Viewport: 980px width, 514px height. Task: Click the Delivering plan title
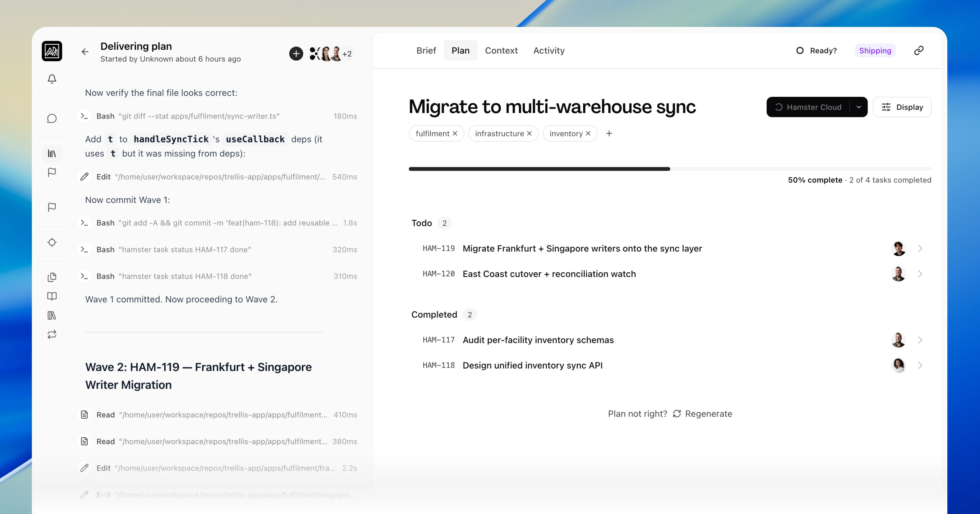136,47
